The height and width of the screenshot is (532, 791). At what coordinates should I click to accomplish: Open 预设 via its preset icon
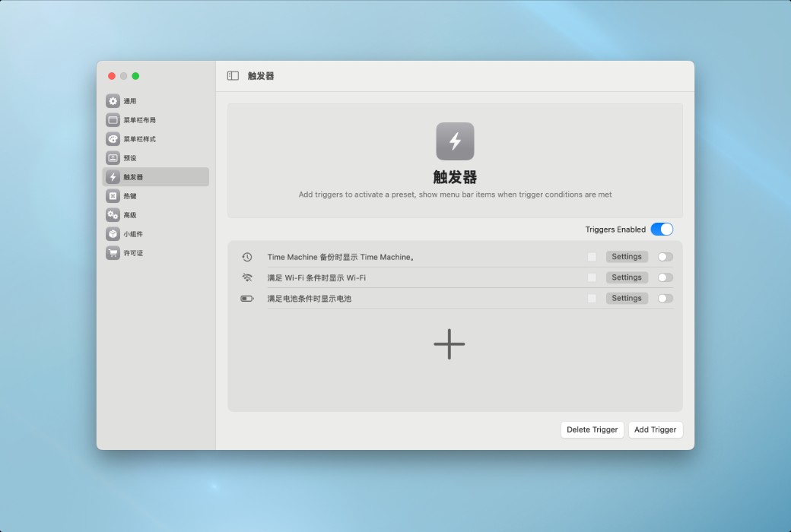coord(113,158)
